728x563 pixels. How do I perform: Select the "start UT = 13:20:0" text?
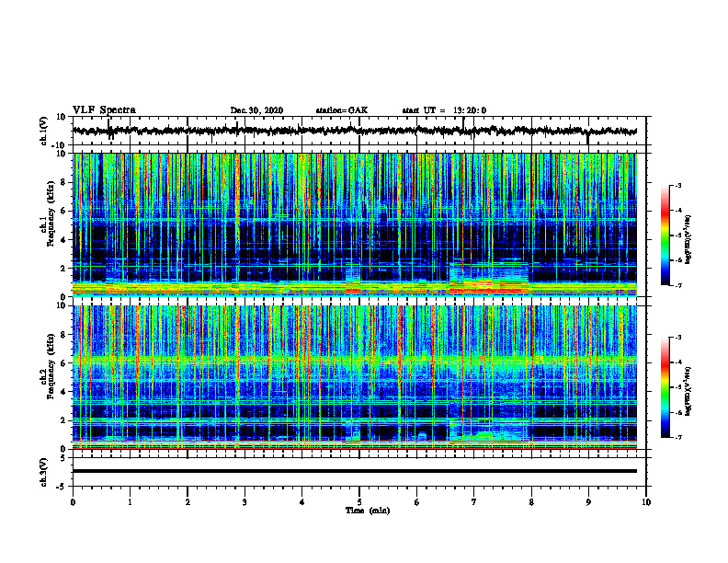444,110
